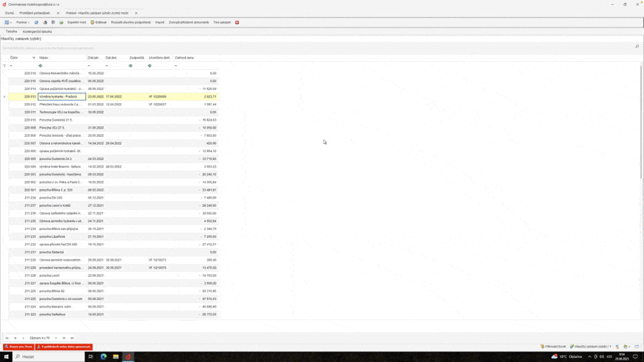Click the Tisk zakázek button

click(222, 23)
